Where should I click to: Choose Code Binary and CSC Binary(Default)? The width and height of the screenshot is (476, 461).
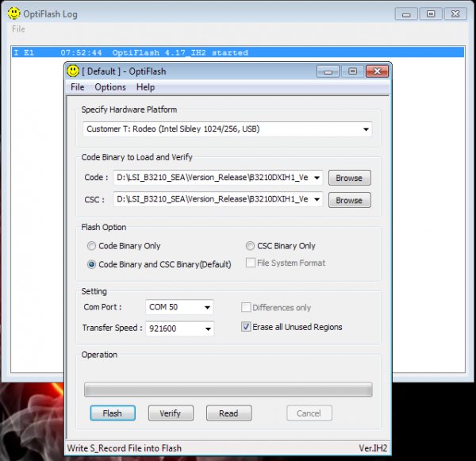click(x=91, y=264)
